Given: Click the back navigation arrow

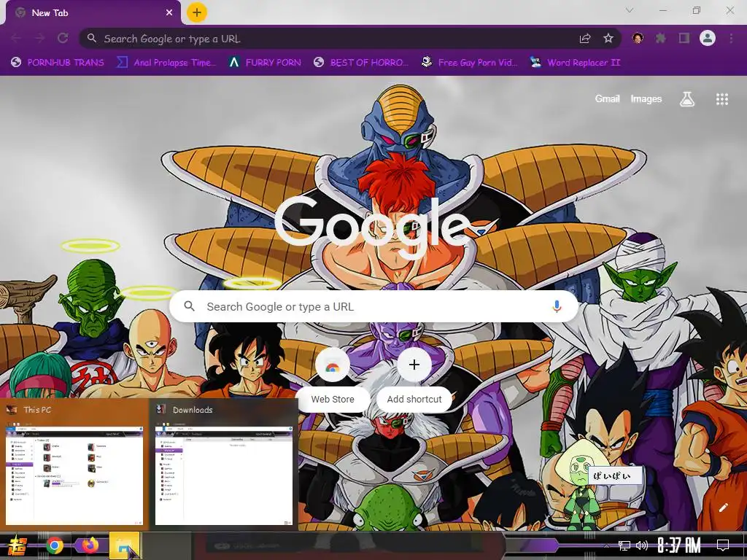Looking at the screenshot, I should (x=16, y=38).
